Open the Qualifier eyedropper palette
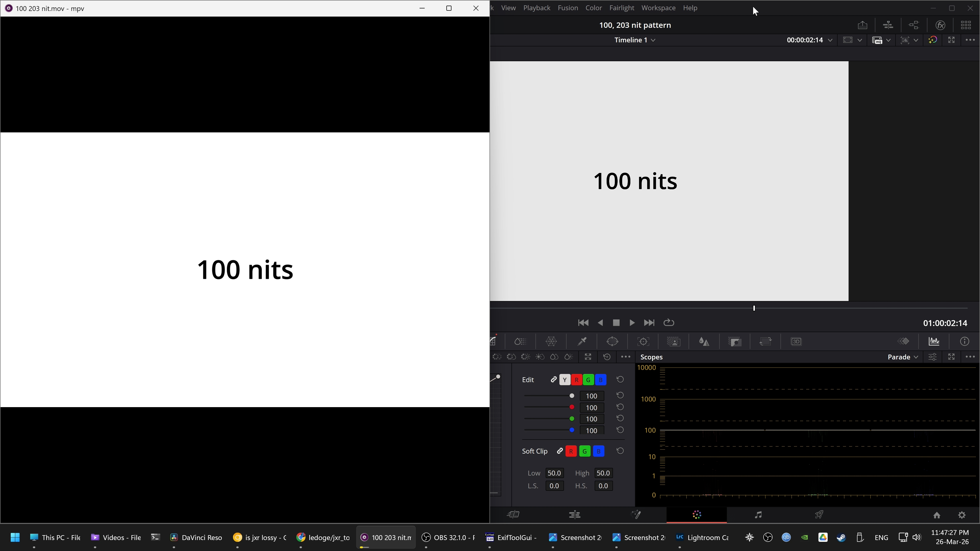The width and height of the screenshot is (980, 551). tap(582, 342)
